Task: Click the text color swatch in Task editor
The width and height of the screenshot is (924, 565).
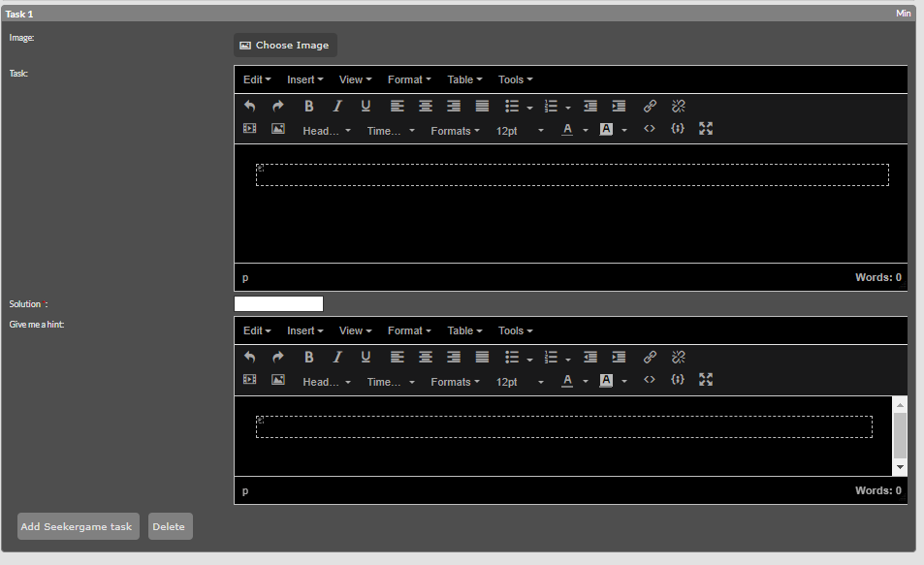Action: [x=568, y=130]
